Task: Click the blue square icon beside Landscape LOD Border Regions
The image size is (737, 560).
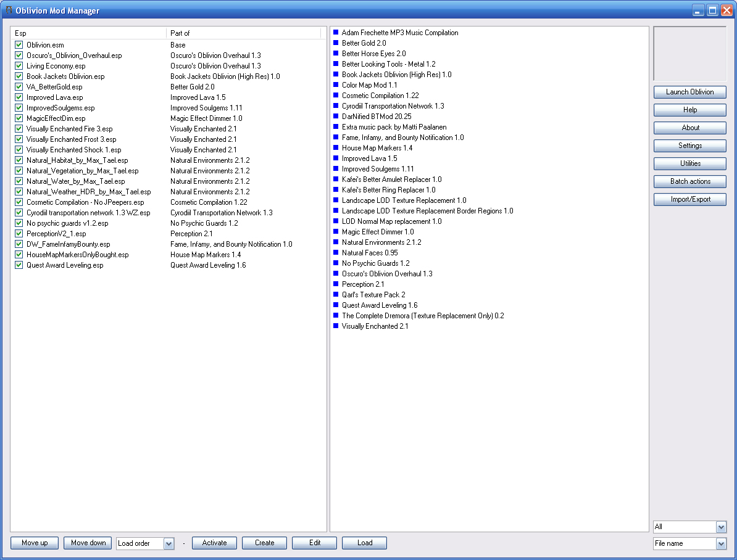Action: click(x=336, y=210)
